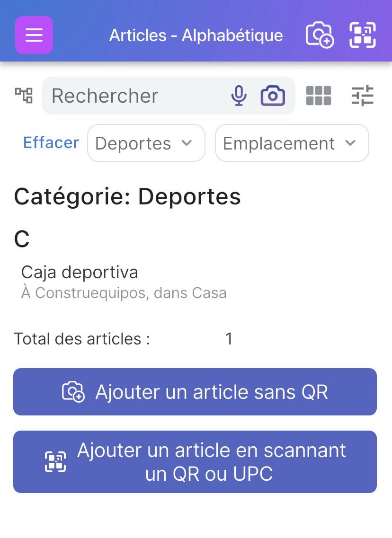Viewport: 392px width, 538px height.
Task: Tap the add-photo camera icon in header
Action: (320, 35)
